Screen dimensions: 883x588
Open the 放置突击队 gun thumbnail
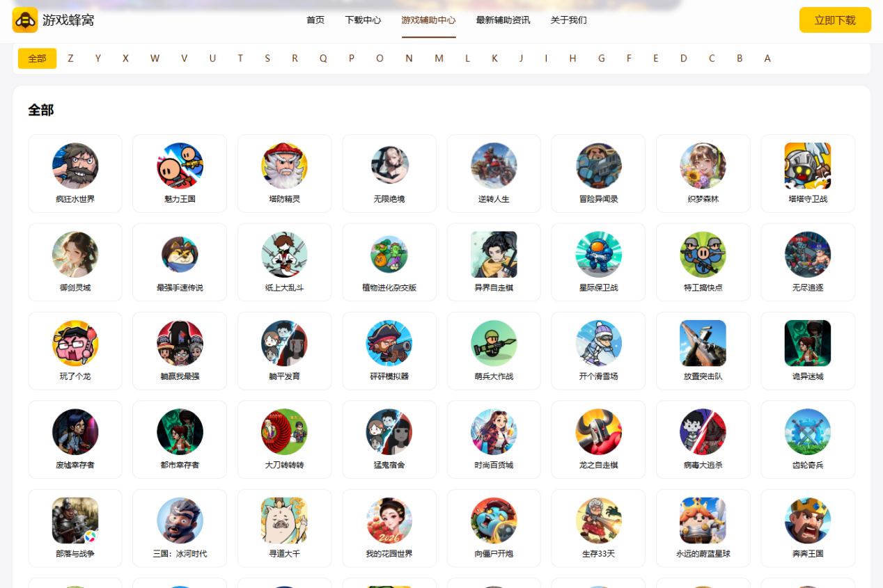703,343
